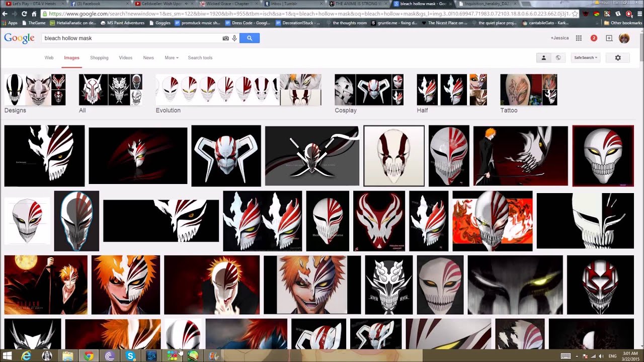Open Windows Start button
Screen dimensions: 644x362
pyautogui.click(x=7, y=356)
